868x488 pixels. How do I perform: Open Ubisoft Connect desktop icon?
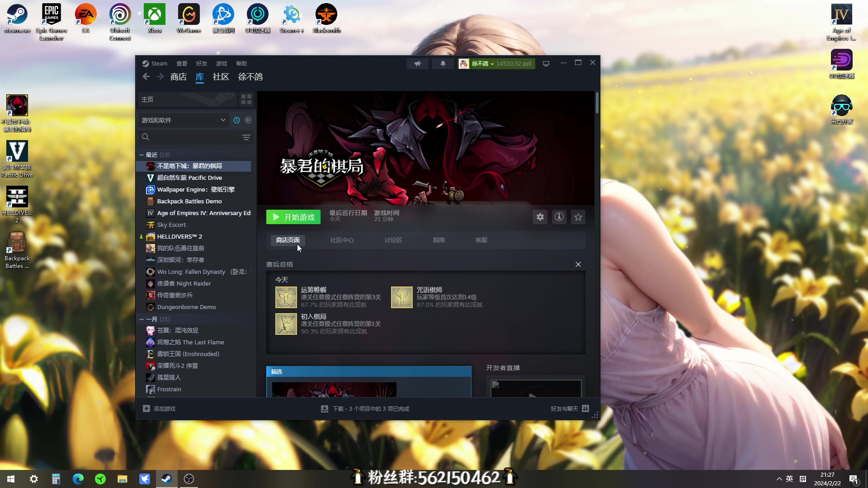(120, 22)
